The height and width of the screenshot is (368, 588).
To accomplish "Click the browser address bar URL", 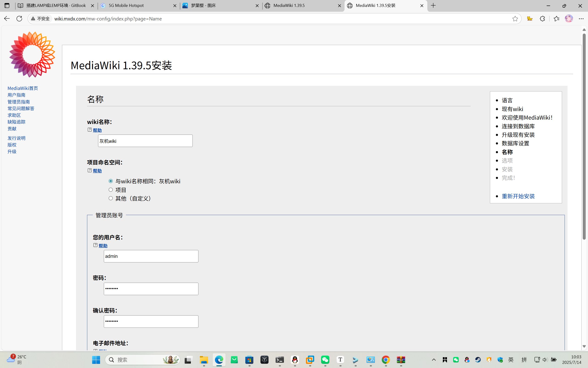I will (108, 19).
